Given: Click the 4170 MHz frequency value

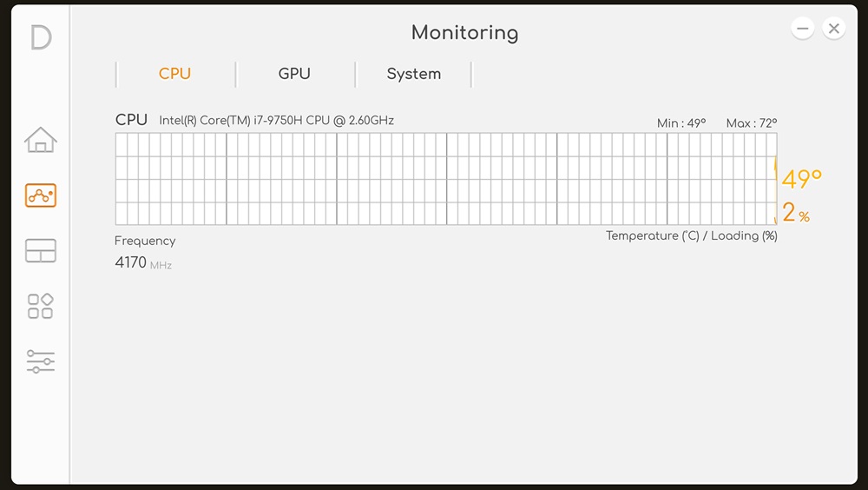Looking at the screenshot, I should [143, 262].
